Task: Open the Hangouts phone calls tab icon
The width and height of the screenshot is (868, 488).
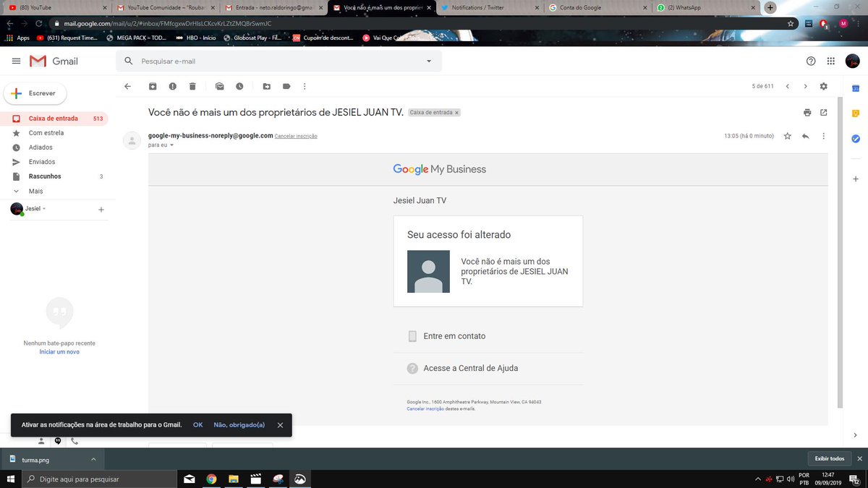Action: tap(75, 441)
